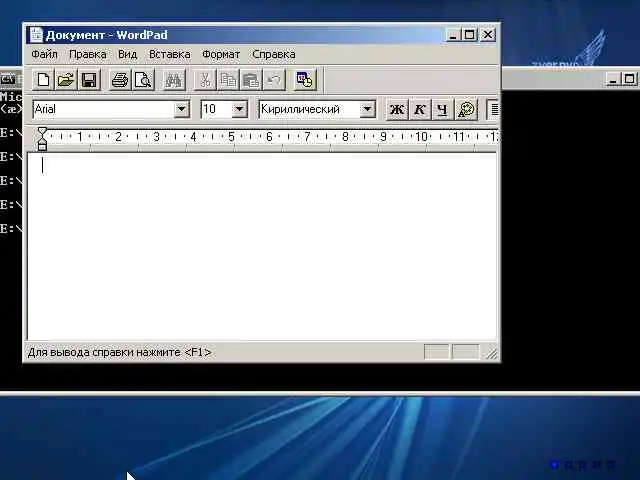Image resolution: width=640 pixels, height=480 pixels.
Task: Print the document using the printer icon
Action: (120, 80)
